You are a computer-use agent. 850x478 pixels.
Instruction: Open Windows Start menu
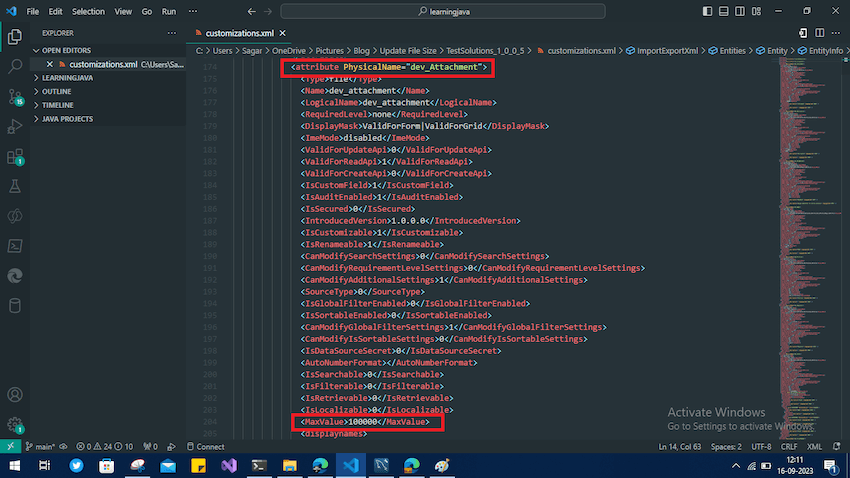[x=14, y=466]
